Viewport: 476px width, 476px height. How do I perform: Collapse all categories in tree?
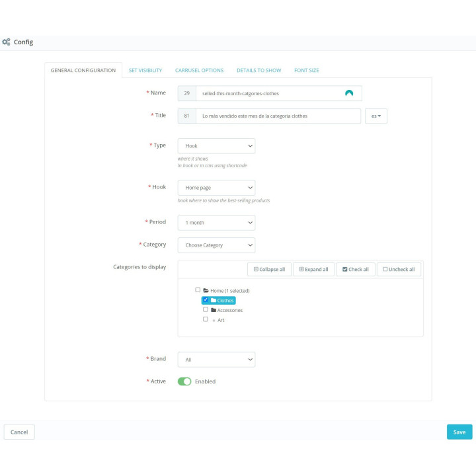pos(269,269)
